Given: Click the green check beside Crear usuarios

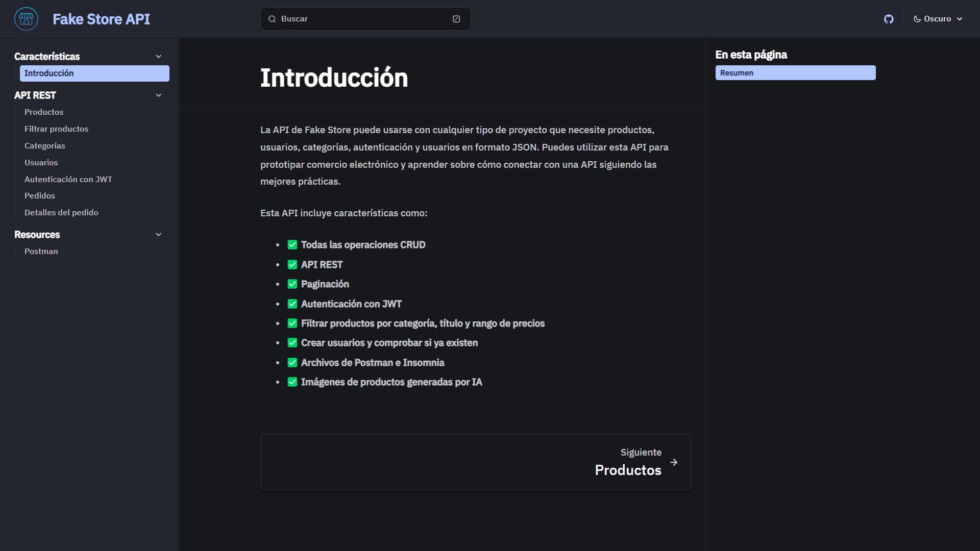Looking at the screenshot, I should pyautogui.click(x=292, y=343).
